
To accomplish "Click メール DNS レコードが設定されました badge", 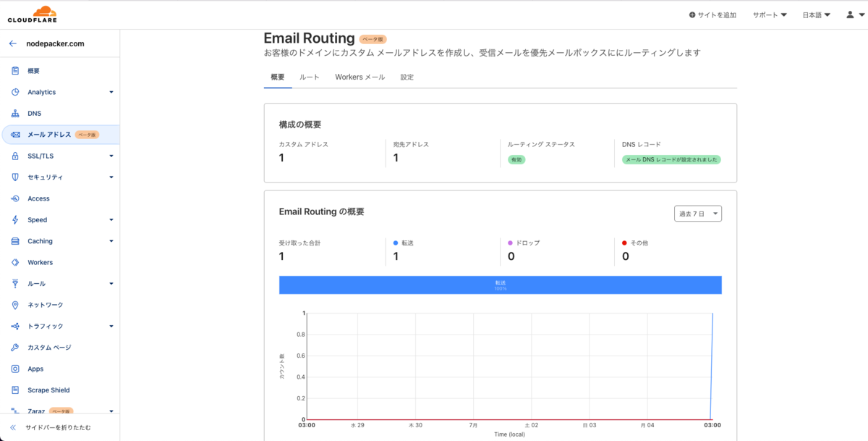I will 671,159.
